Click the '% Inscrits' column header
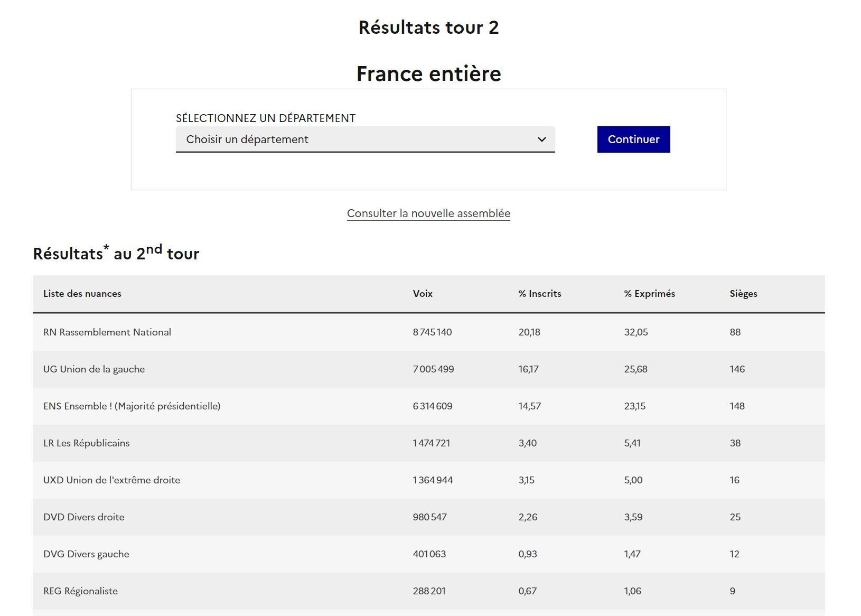Screen dimensions: 861x616 point(539,294)
